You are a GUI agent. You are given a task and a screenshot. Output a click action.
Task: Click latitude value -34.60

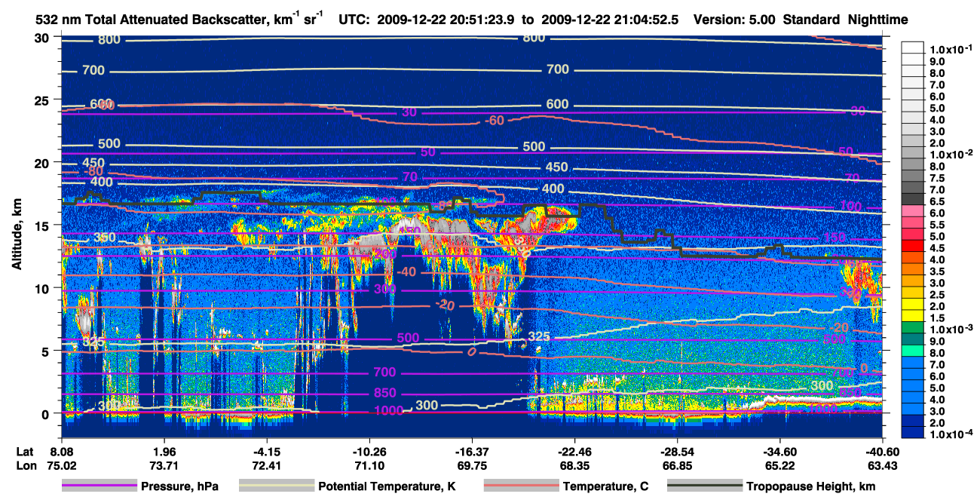(x=779, y=451)
